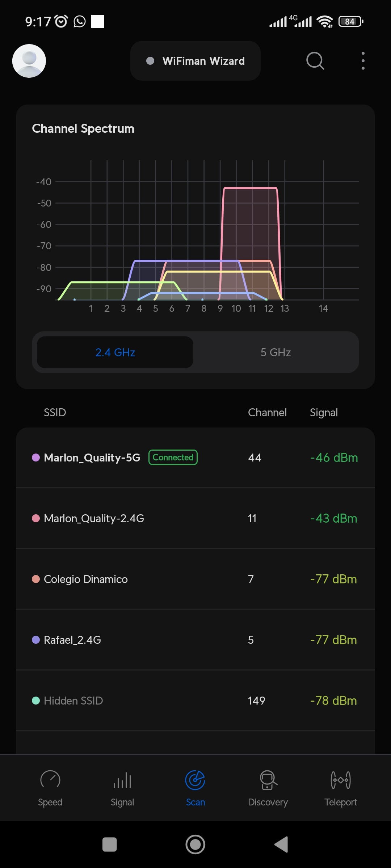Sort networks by Channel column header

pos(267,412)
